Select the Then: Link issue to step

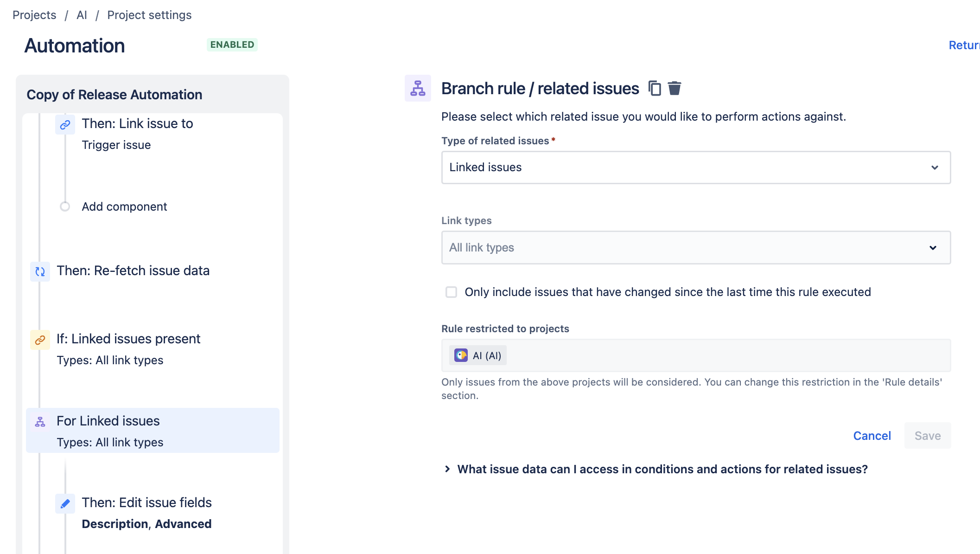137,123
